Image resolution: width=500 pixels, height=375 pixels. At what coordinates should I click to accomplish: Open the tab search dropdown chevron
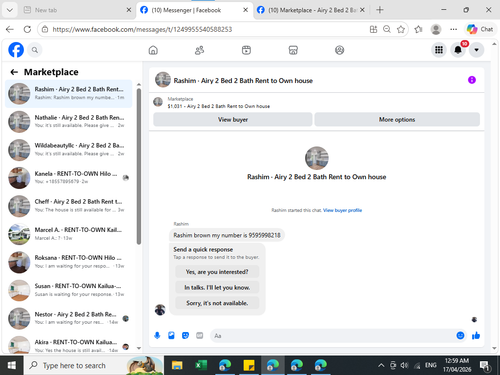10,10
